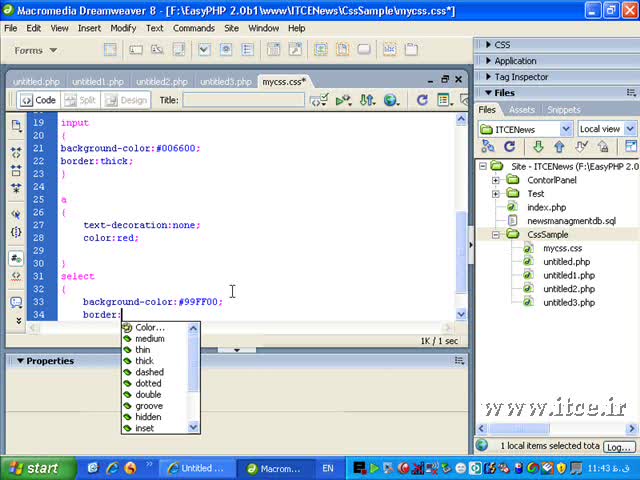Switch to the Assets tab
Screen dimensions: 640x480
(x=522, y=110)
